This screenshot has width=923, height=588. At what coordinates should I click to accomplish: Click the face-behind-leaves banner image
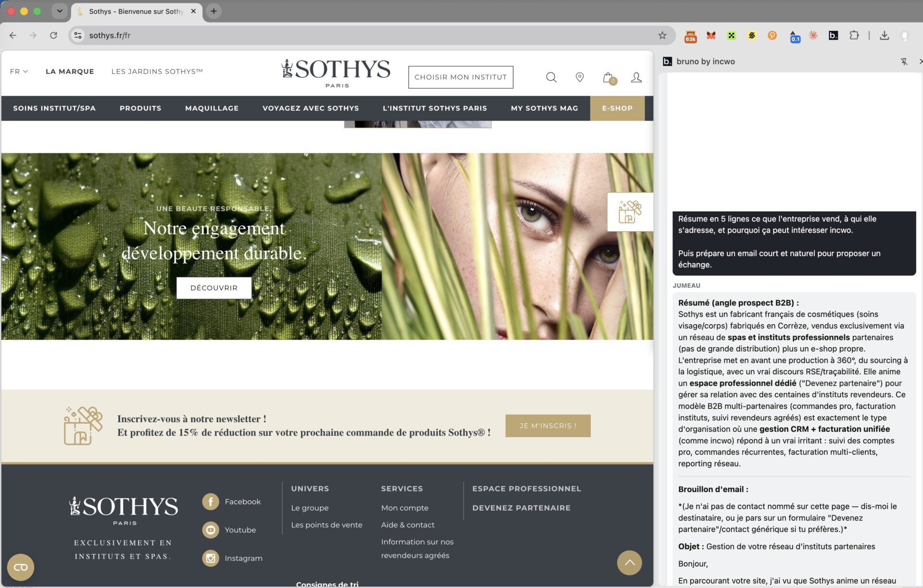point(517,246)
